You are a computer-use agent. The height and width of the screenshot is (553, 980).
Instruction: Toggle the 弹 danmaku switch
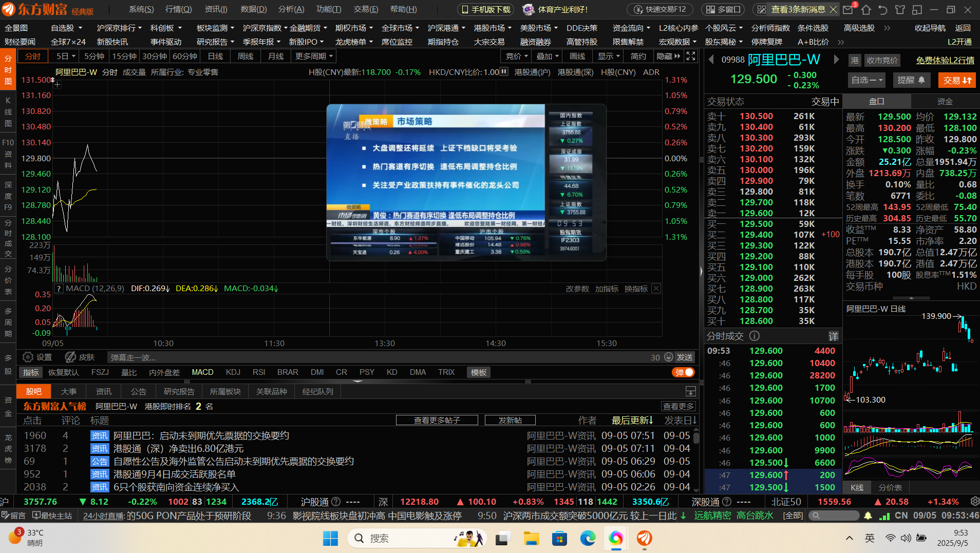[x=683, y=372]
